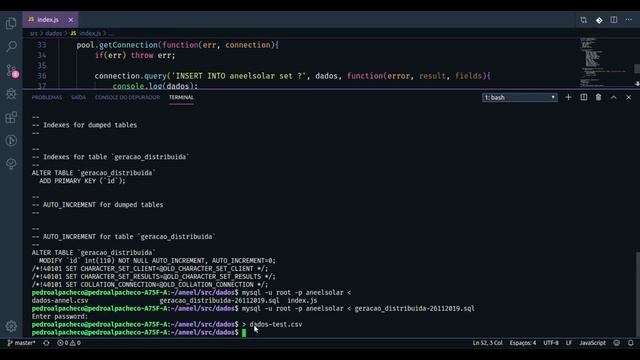640x360 pixels.
Task: Open the GitHub Pull Requests view in the activity bar
Action: pos(11,164)
